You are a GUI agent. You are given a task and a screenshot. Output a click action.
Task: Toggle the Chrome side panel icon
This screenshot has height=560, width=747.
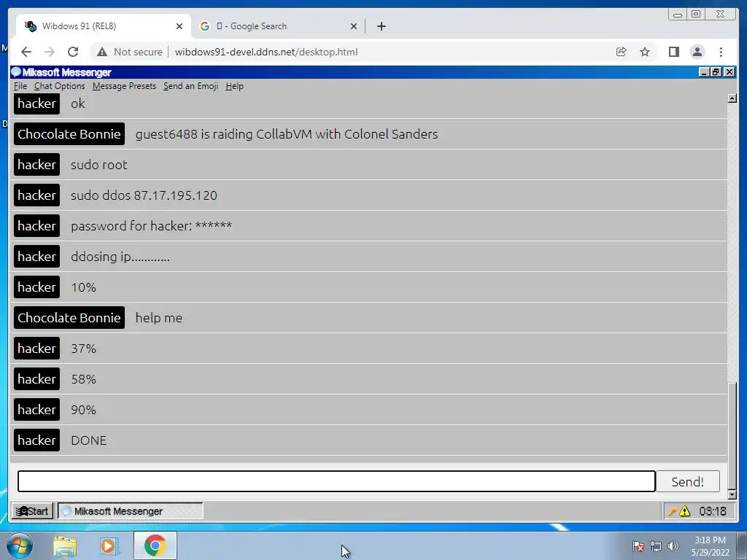673,52
